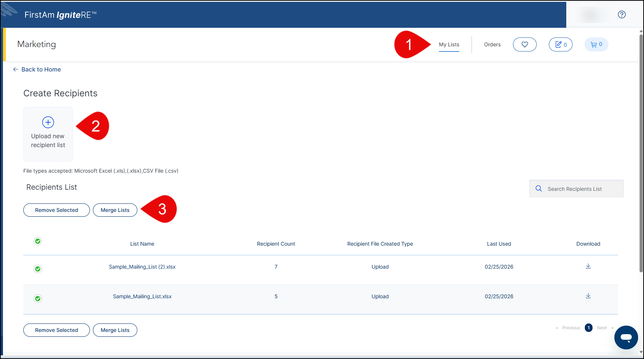Click the top Merge Lists button
The width and height of the screenshot is (644, 359).
[x=115, y=210]
